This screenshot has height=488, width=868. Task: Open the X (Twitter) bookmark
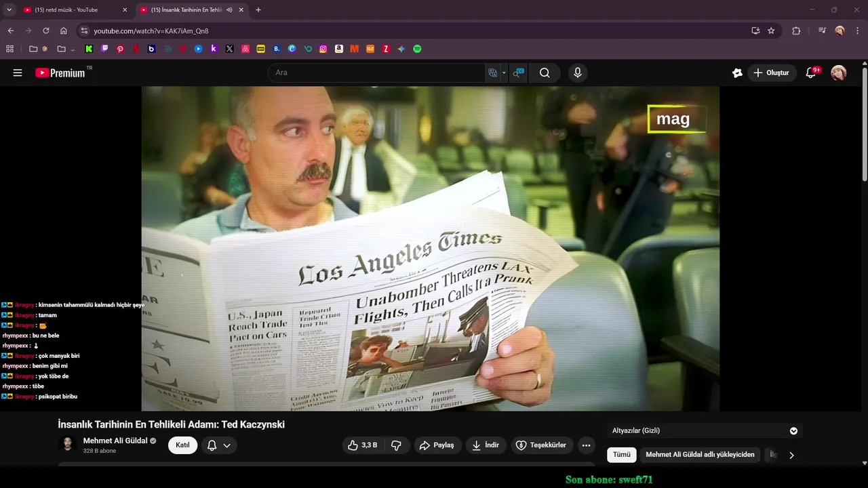point(229,49)
